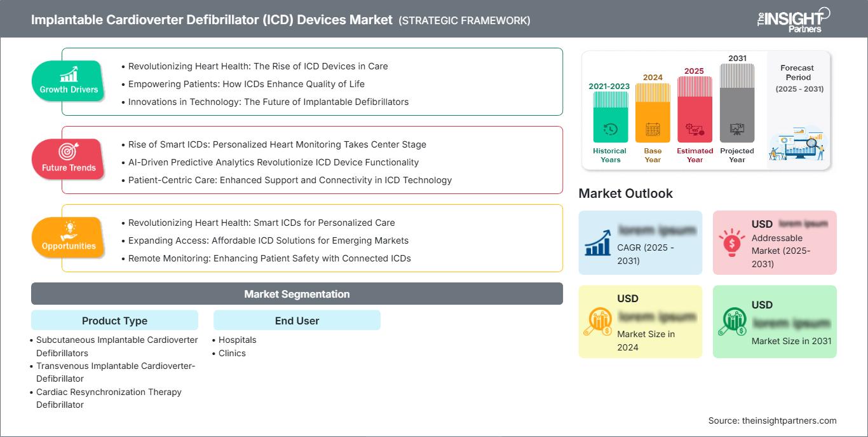Click 'Market Size in 2031' text

pos(791,341)
